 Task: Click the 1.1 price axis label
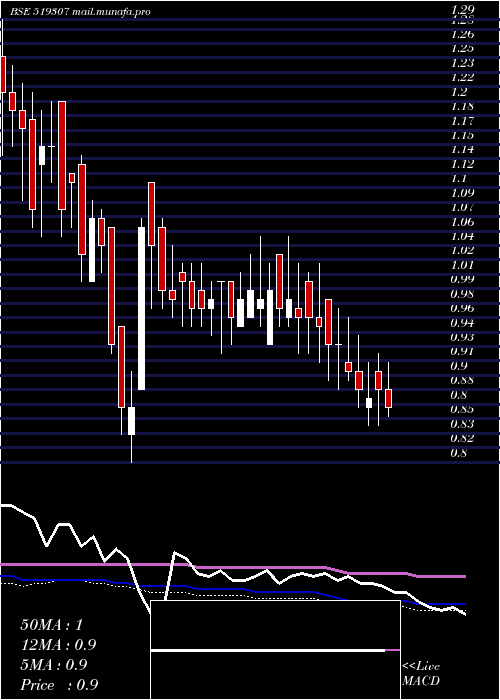click(459, 179)
